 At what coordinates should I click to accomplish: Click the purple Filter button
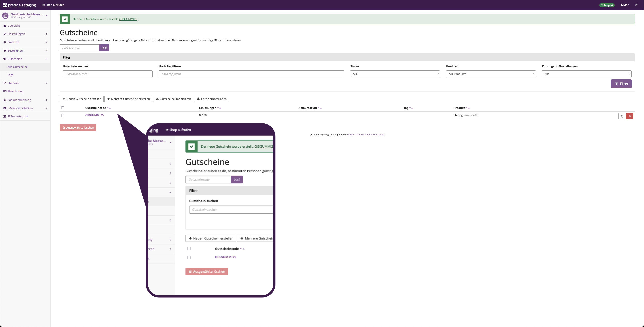point(621,84)
